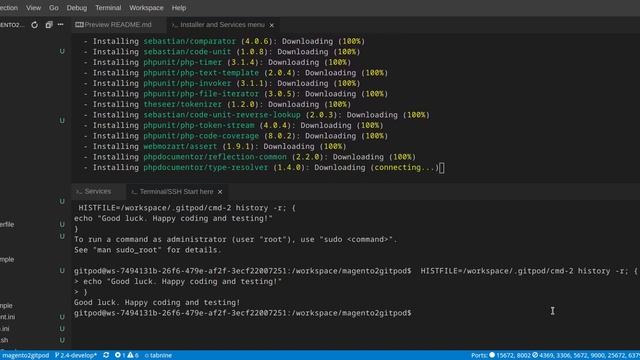The height and width of the screenshot is (360, 640).
Task: Click open ports 15672, 8002 indicator
Action: [510, 355]
